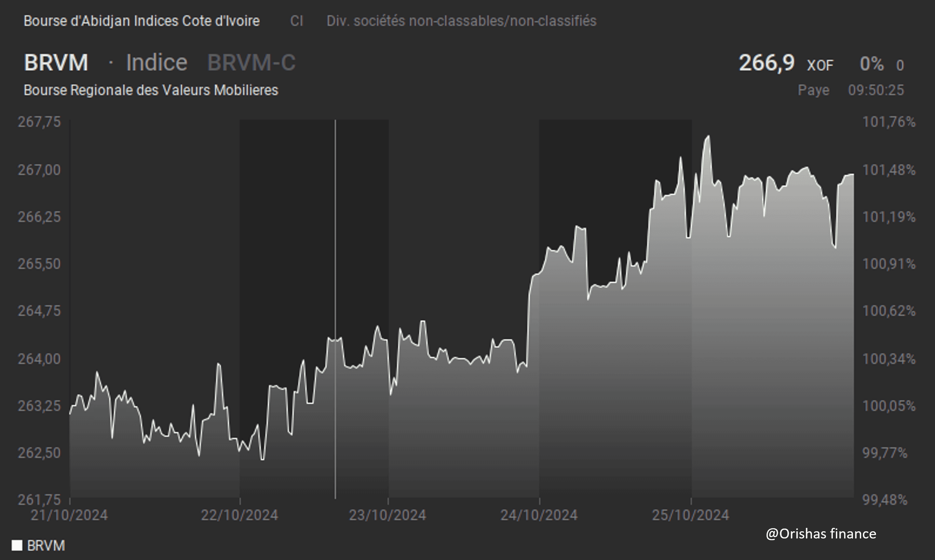The image size is (935, 560).
Task: Click the 100,62% percent axis label
Action: tap(889, 311)
